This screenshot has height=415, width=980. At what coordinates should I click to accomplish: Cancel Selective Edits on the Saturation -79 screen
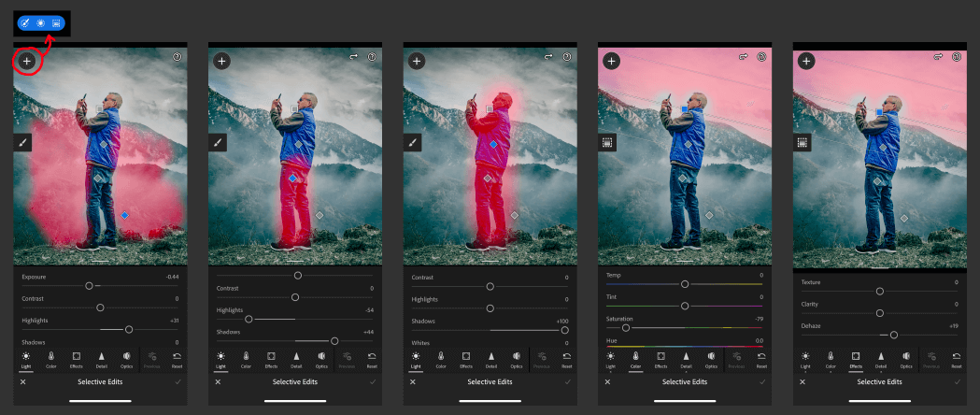coord(607,381)
